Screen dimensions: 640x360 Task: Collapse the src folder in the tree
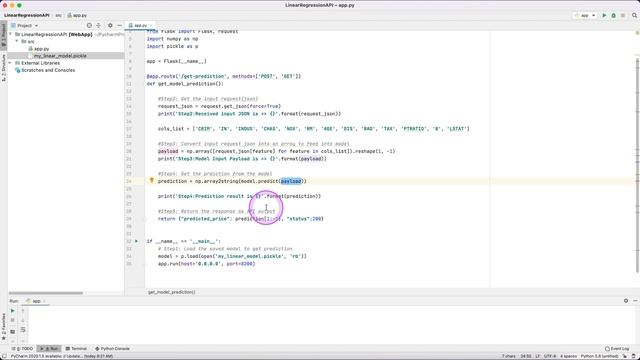pyautogui.click(x=17, y=41)
